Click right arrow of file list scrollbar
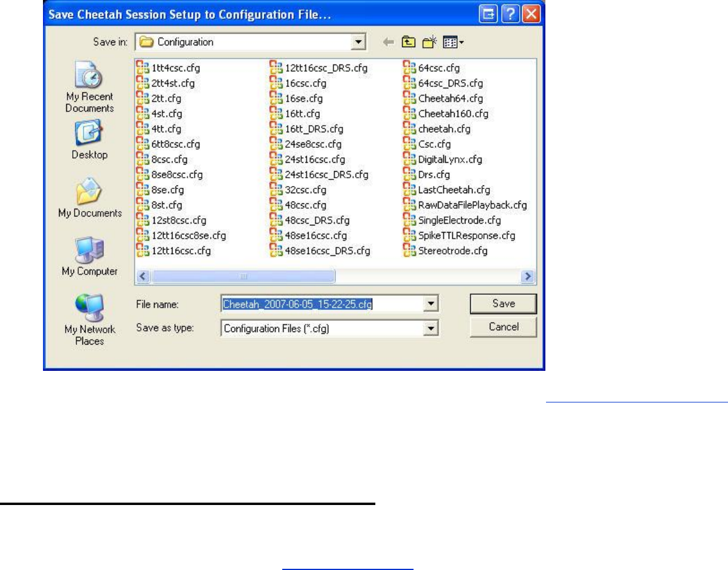 coord(528,277)
